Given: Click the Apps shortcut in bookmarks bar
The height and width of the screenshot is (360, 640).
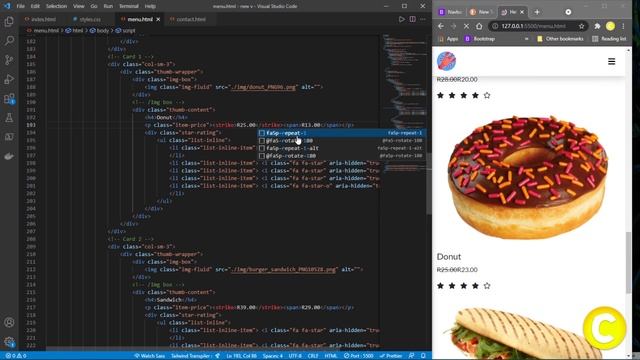Looking at the screenshot, I should (x=448, y=39).
